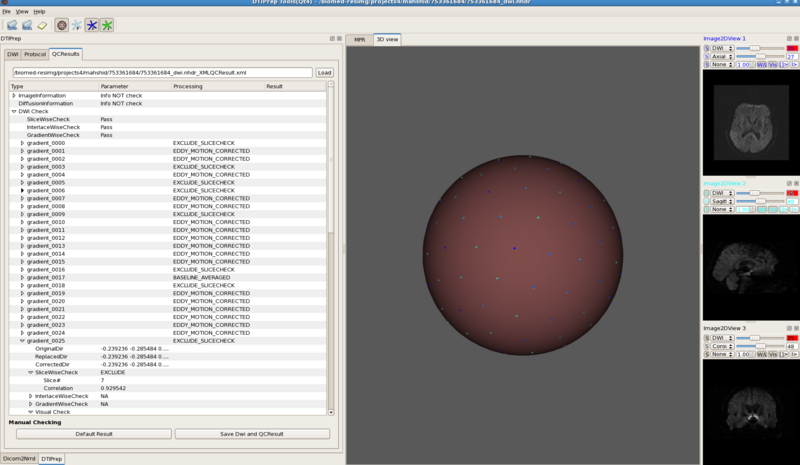The image size is (800, 465).
Task: Open the View menu
Action: pyautogui.click(x=22, y=11)
